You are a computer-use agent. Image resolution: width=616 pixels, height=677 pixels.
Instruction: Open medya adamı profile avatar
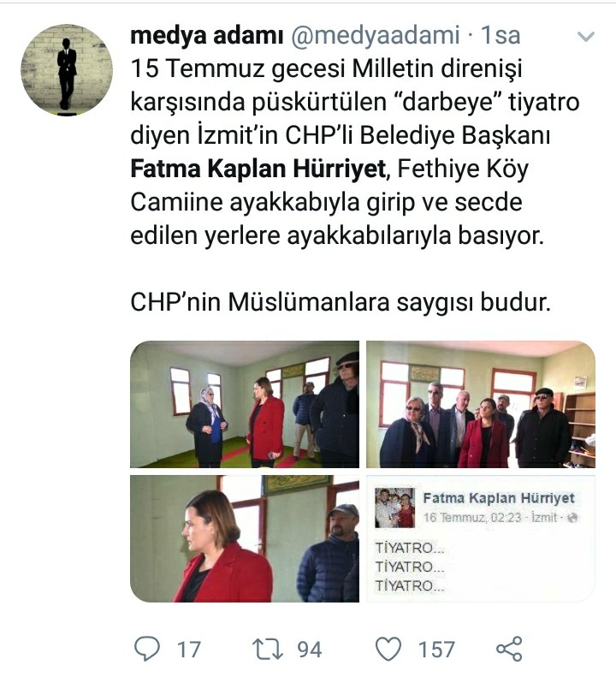67,70
